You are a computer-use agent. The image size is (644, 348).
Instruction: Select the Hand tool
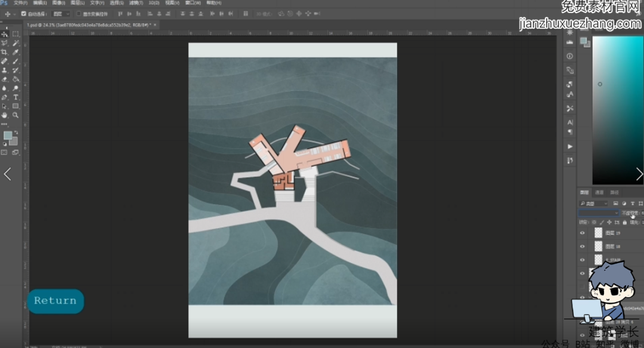coord(5,116)
